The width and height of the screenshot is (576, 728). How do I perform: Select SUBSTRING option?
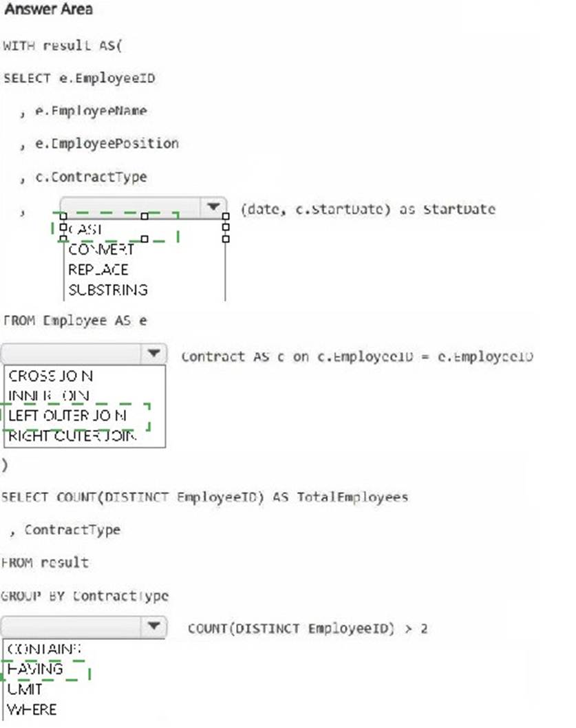pos(108,290)
